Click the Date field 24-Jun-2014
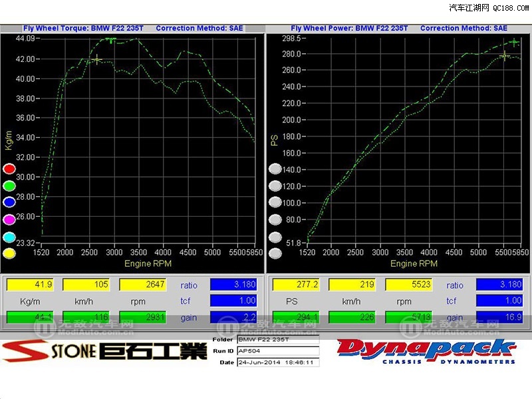Viewport: 532px width, 399px height. [278, 362]
